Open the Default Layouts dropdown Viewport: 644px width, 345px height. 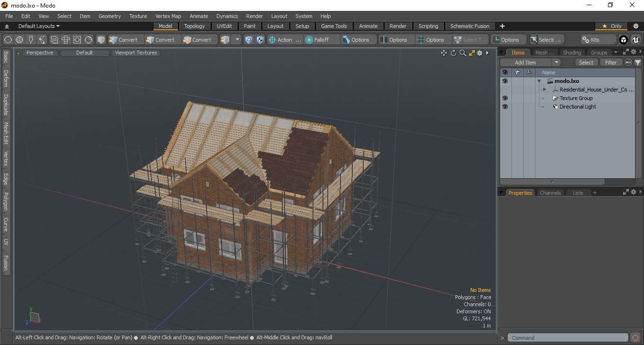39,26
